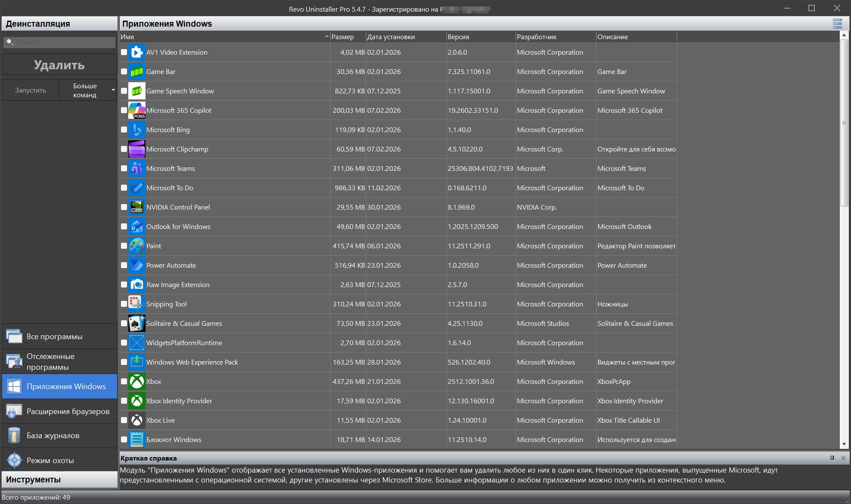The height and width of the screenshot is (504, 851).
Task: Click the Solitaire & Casual Games icon
Action: tap(137, 323)
